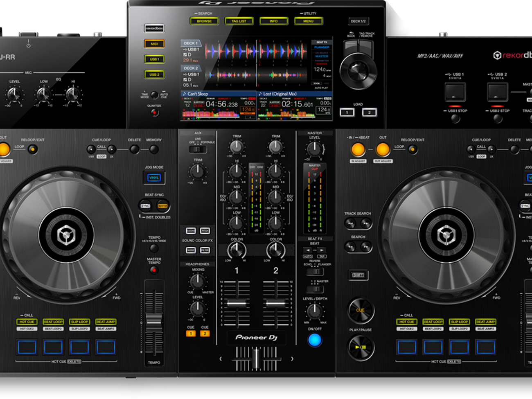Select left deck BEAT JUMP pad mode
This screenshot has height=399, width=532.
click(x=106, y=322)
